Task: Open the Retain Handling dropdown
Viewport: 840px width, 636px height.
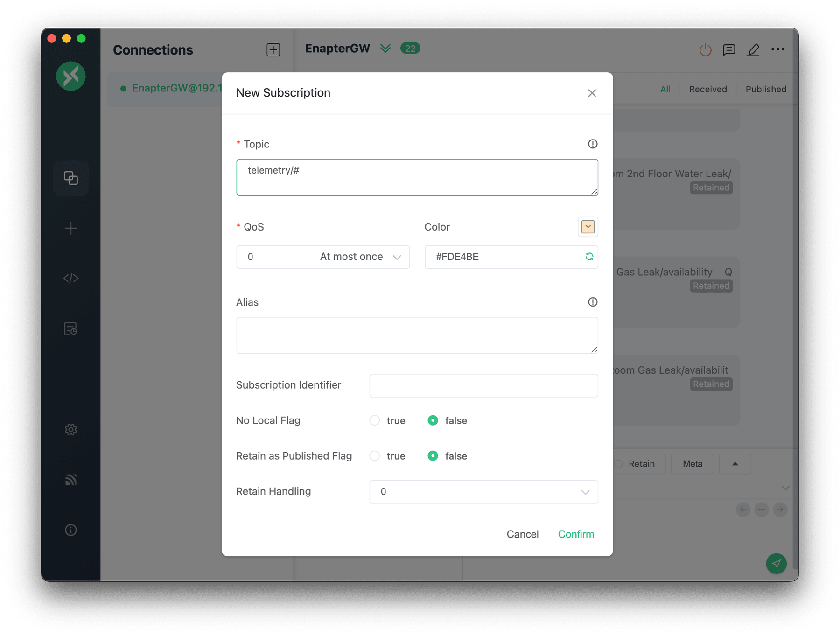Action: click(483, 492)
